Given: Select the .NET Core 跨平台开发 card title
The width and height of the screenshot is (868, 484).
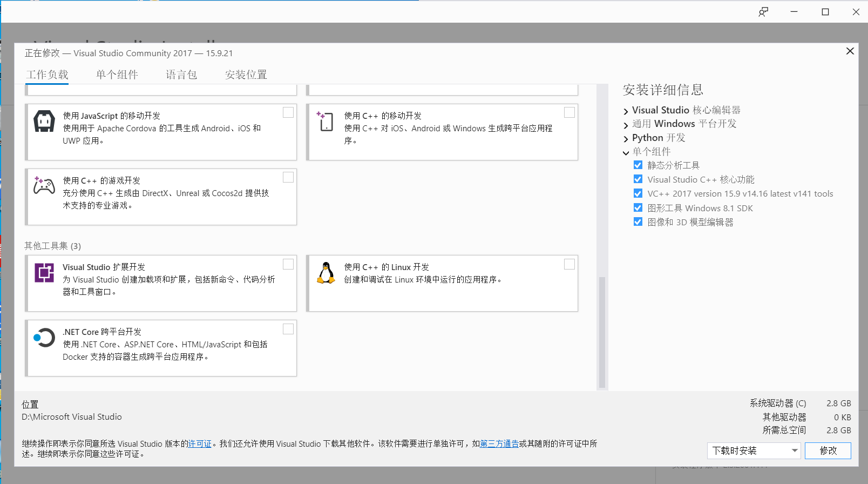Looking at the screenshot, I should tap(102, 332).
